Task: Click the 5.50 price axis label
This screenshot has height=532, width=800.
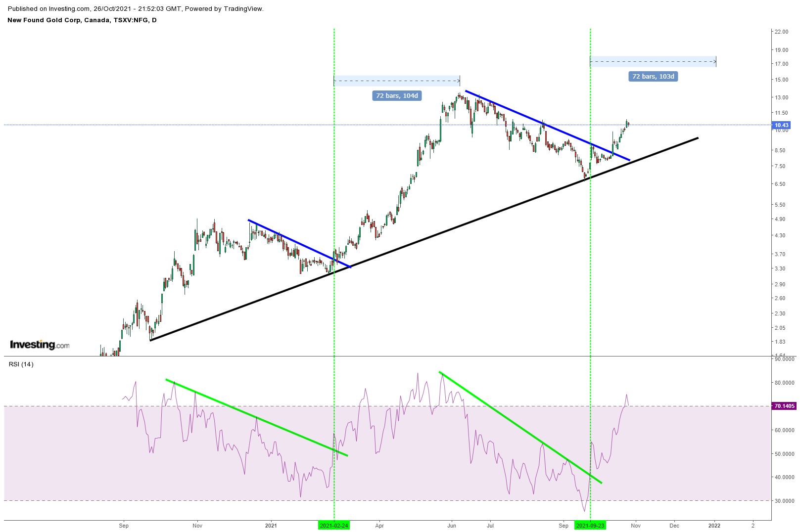Action: 780,205
